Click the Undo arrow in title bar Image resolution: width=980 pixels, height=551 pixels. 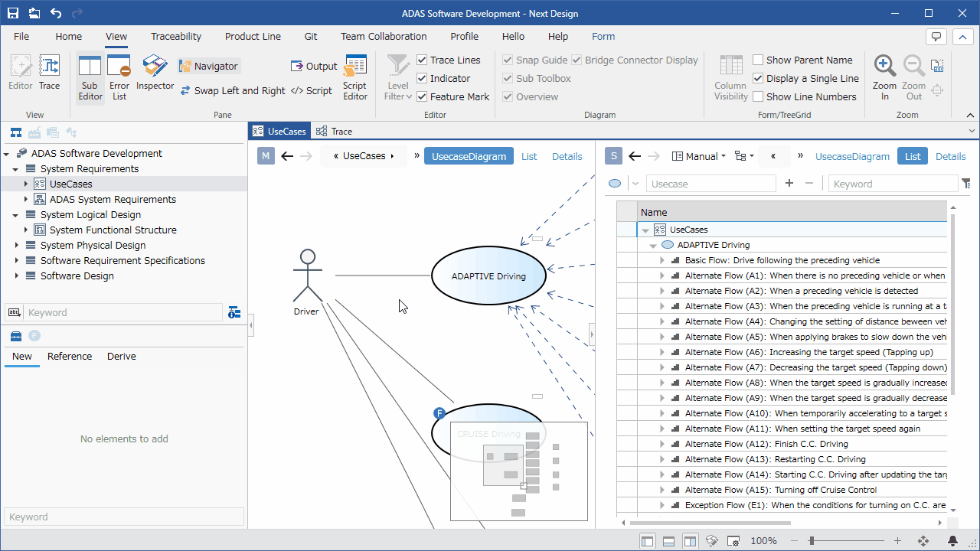(55, 13)
